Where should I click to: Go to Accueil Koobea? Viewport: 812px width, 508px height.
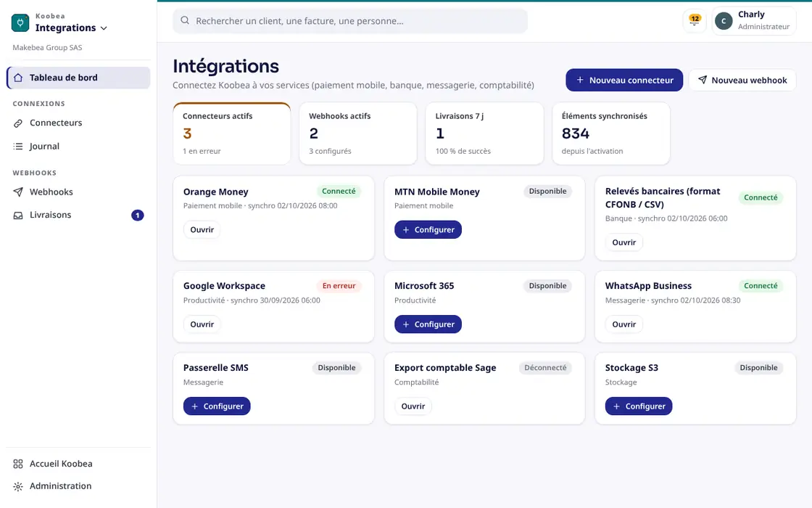coord(79,464)
